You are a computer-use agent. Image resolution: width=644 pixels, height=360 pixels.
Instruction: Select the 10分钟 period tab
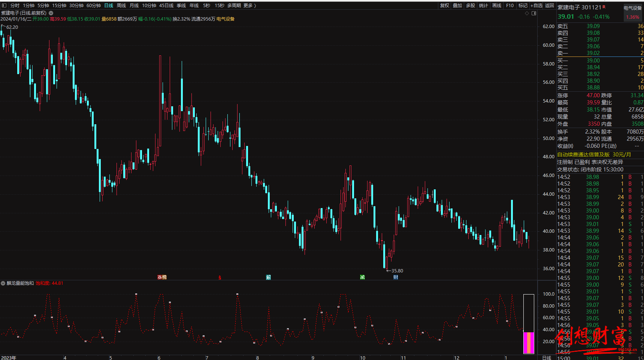pyautogui.click(x=149, y=6)
